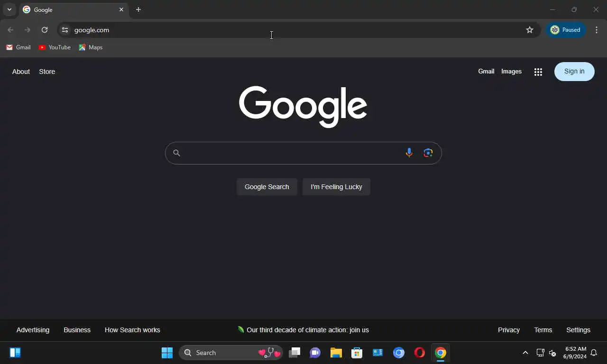Open Google Lens image search icon

click(x=428, y=153)
